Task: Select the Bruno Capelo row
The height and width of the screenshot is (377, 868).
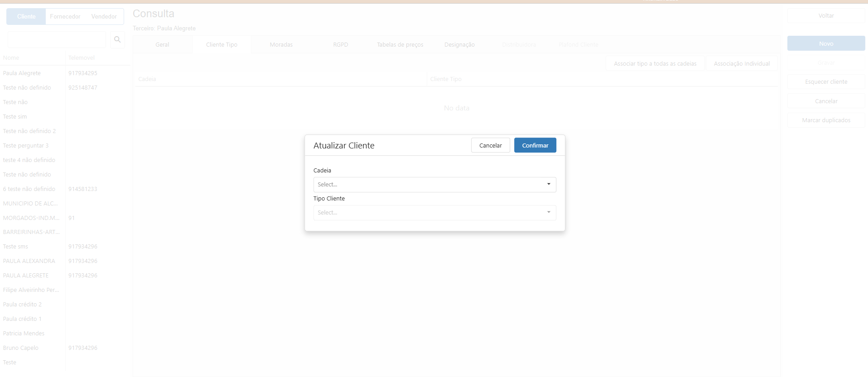Action: coord(65,348)
